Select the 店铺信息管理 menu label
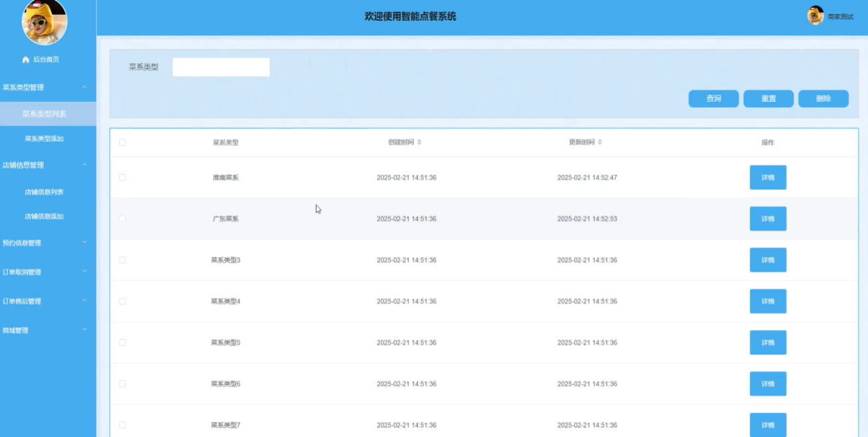This screenshot has width=868, height=437. pos(23,165)
